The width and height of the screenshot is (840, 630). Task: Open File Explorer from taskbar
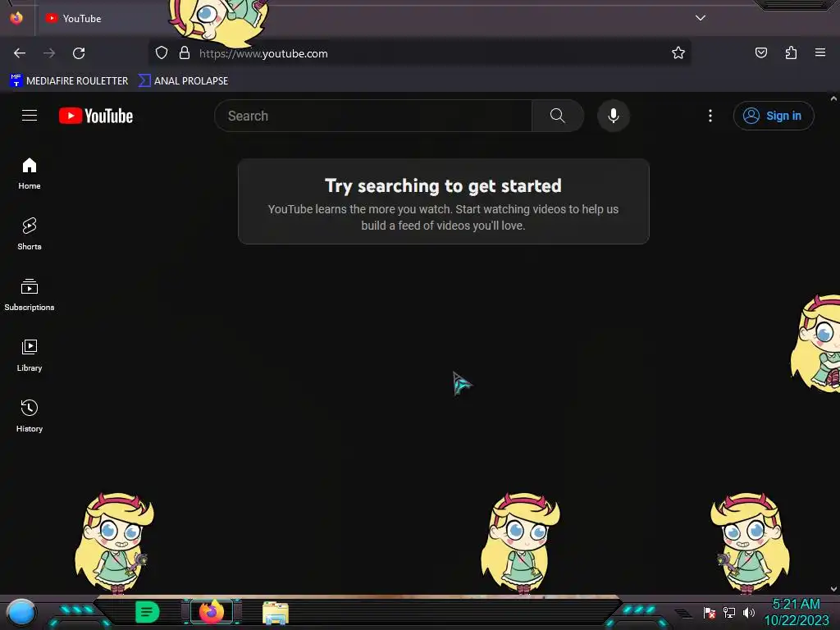pos(276,613)
